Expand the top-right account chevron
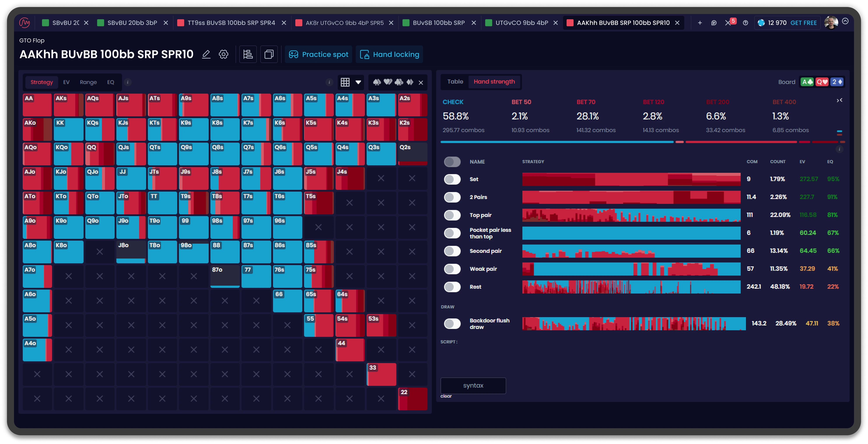 [x=845, y=21]
